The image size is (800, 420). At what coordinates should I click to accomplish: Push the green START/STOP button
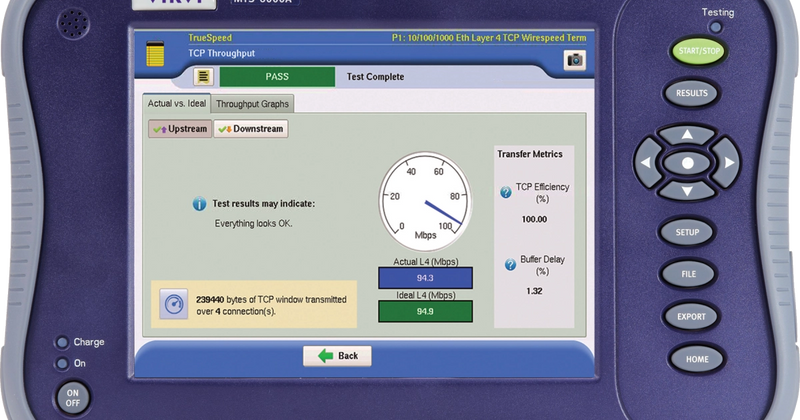click(x=698, y=51)
